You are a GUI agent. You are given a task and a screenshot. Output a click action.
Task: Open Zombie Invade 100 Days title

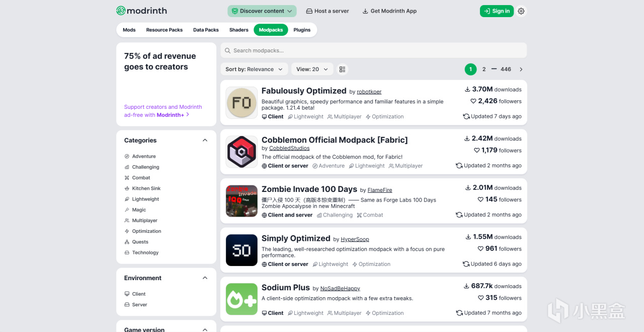309,189
